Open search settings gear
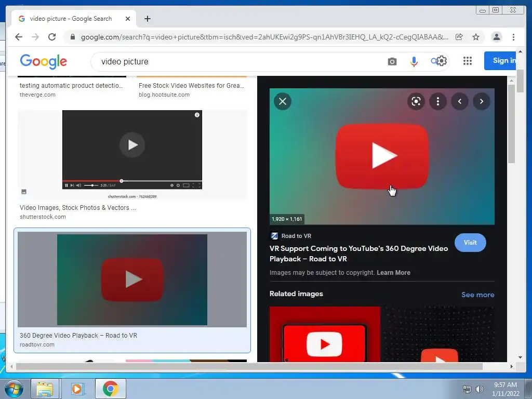532x399 pixels. pos(442,61)
